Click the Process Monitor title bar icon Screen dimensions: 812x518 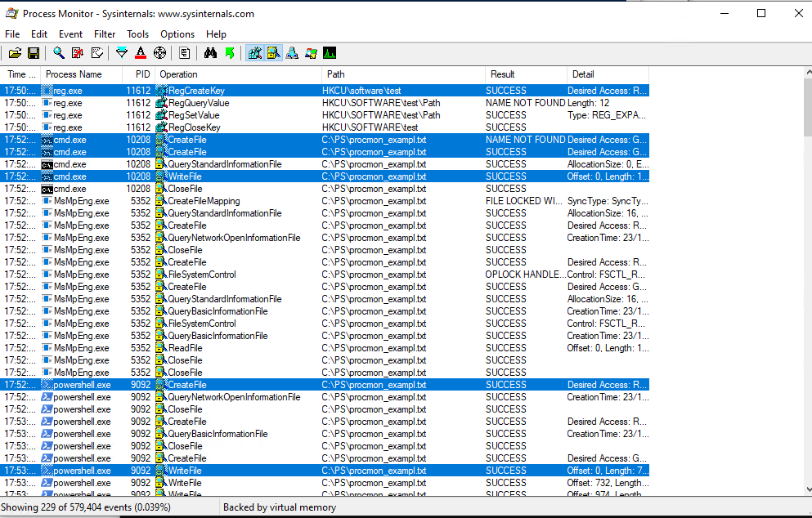coord(11,13)
